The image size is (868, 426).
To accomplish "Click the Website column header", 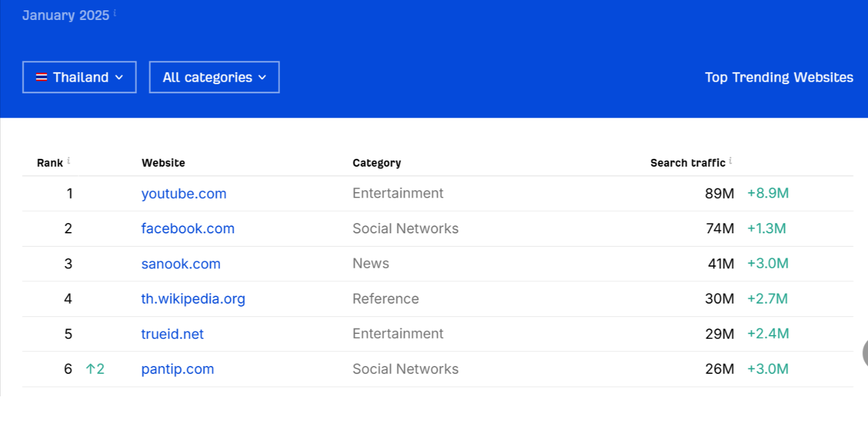I will tap(163, 163).
